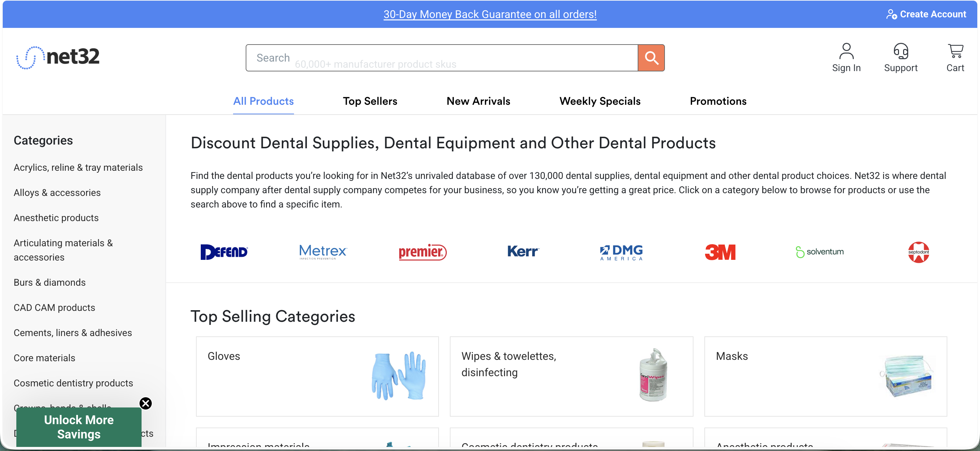Select the Kerr brand logo
Viewport: 980px width, 451px height.
pyautogui.click(x=523, y=251)
